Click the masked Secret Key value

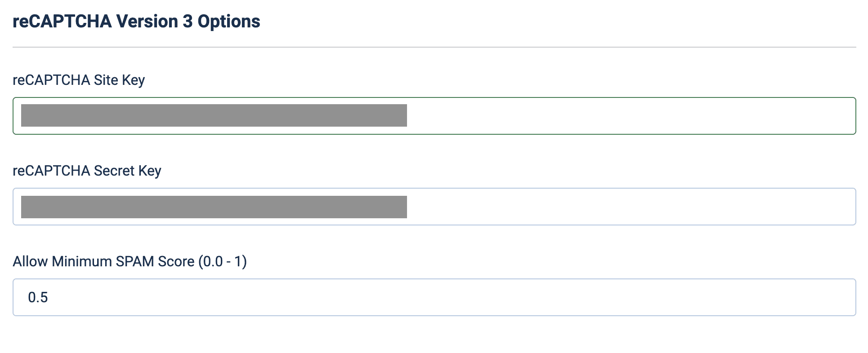214,207
